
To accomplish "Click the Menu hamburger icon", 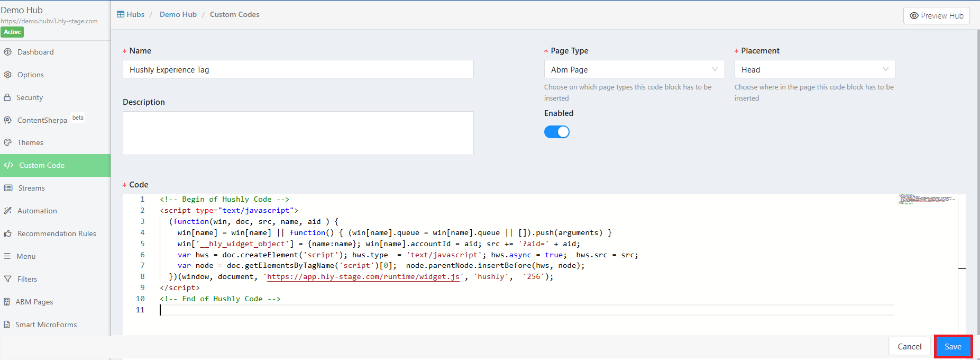I will click(x=7, y=256).
